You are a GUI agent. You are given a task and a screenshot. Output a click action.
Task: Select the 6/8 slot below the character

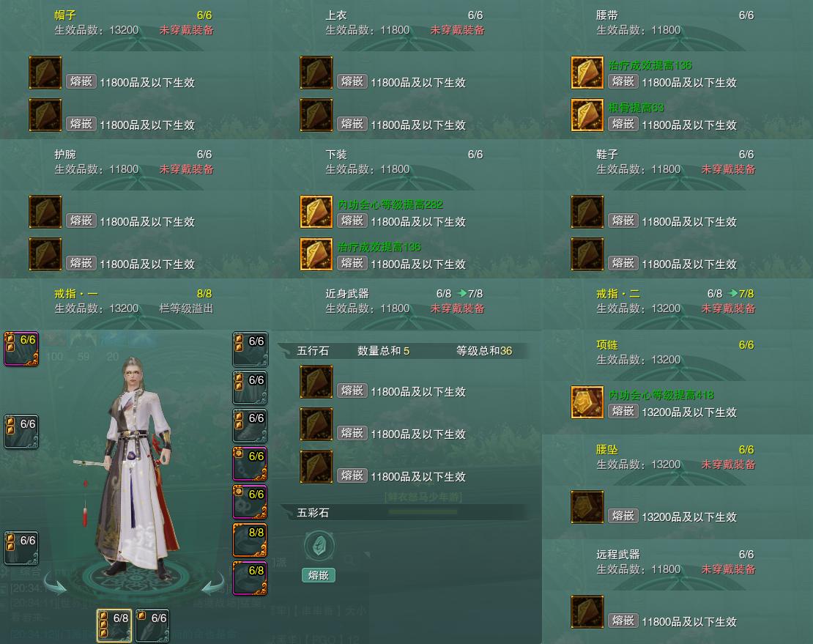[114, 626]
